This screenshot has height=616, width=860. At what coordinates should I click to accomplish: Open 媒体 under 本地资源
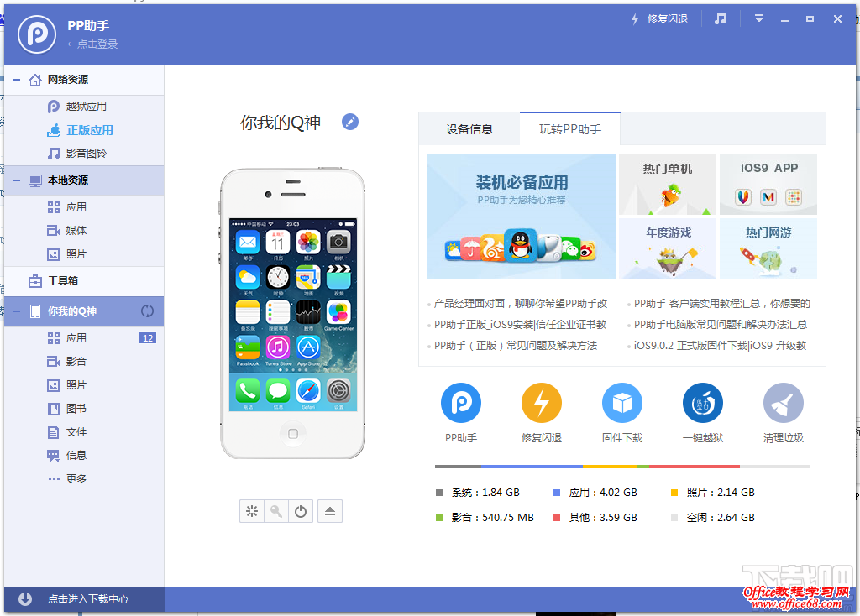point(76,231)
